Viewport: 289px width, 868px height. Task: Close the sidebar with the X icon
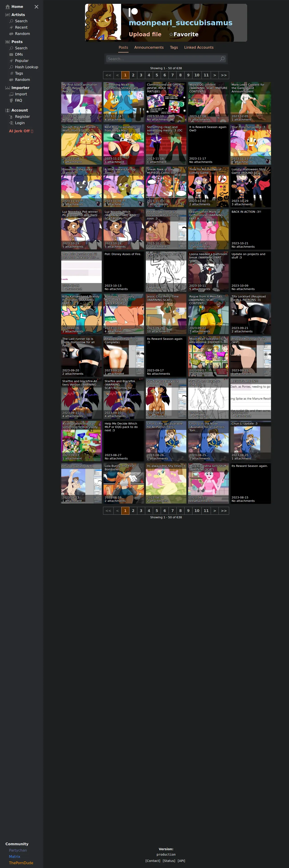click(x=36, y=7)
